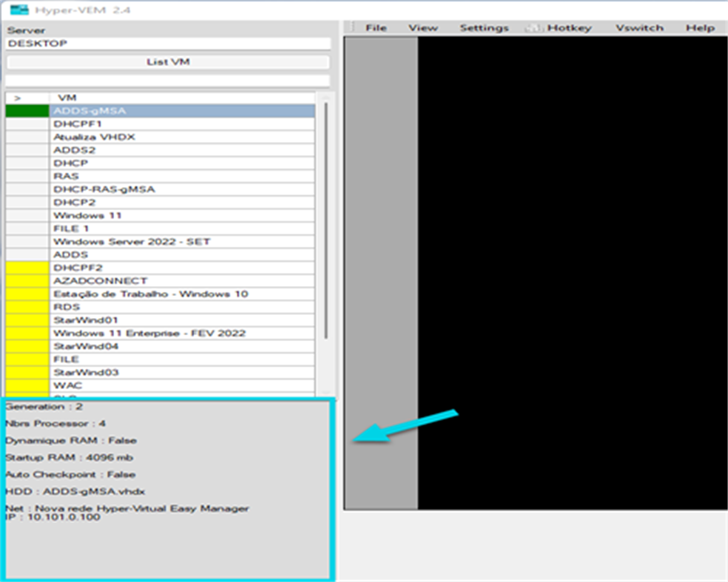The image size is (728, 582).
Task: Select the DHCP2 virtual machine
Action: 182,203
